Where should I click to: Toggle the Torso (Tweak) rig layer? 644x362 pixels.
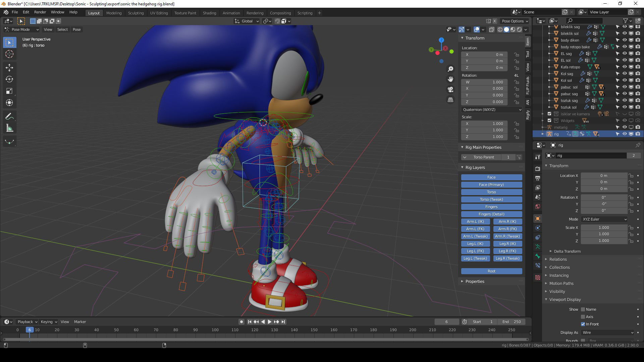(491, 199)
